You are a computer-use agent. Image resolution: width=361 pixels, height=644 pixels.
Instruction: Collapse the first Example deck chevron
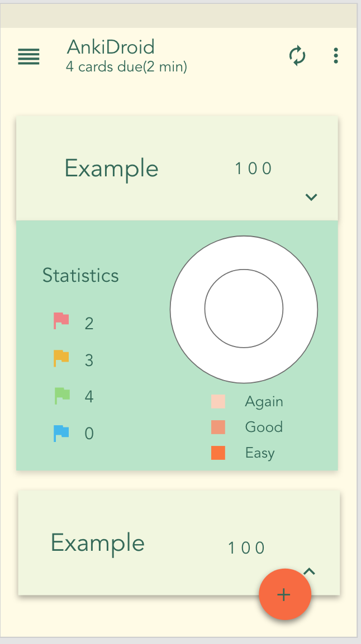pos(311,197)
